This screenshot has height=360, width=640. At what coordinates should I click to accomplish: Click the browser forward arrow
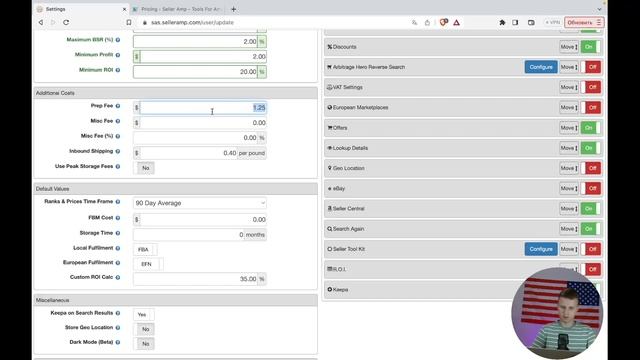tap(53, 22)
